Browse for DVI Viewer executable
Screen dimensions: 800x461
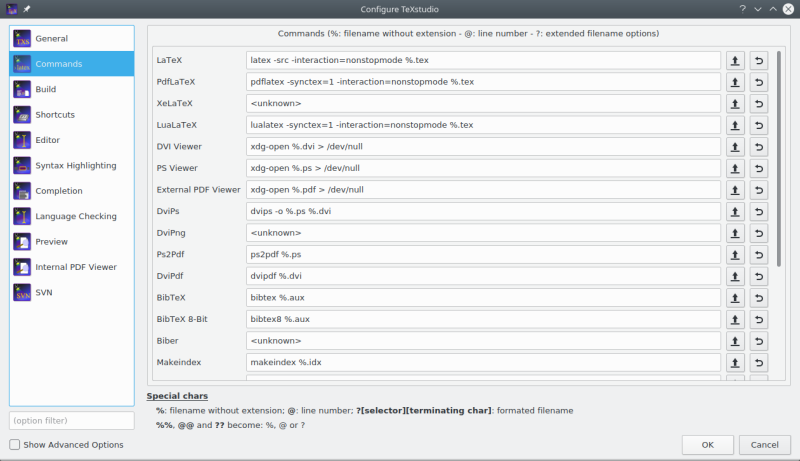(x=735, y=147)
